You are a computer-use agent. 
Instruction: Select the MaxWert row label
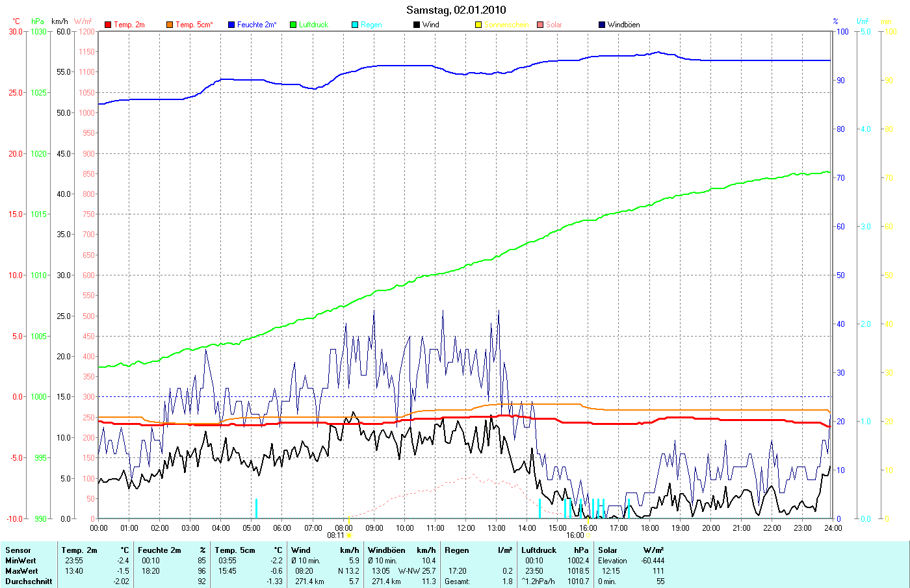21,571
